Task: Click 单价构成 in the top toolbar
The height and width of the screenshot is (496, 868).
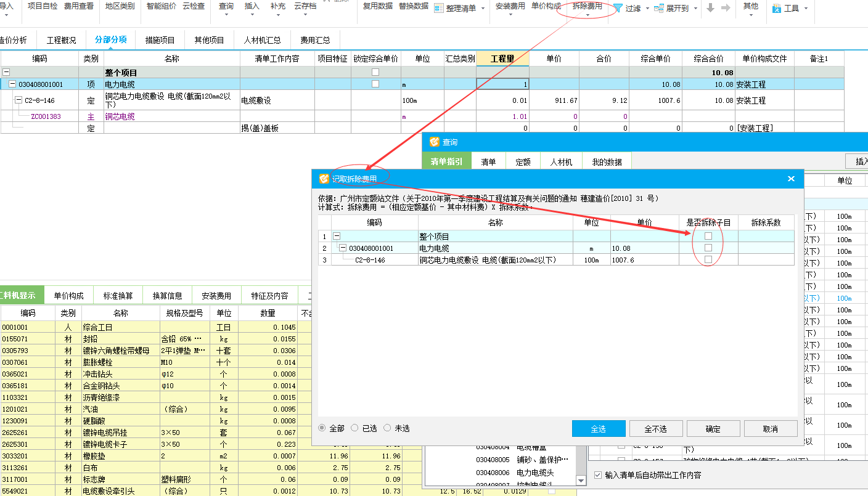Action: [x=546, y=6]
